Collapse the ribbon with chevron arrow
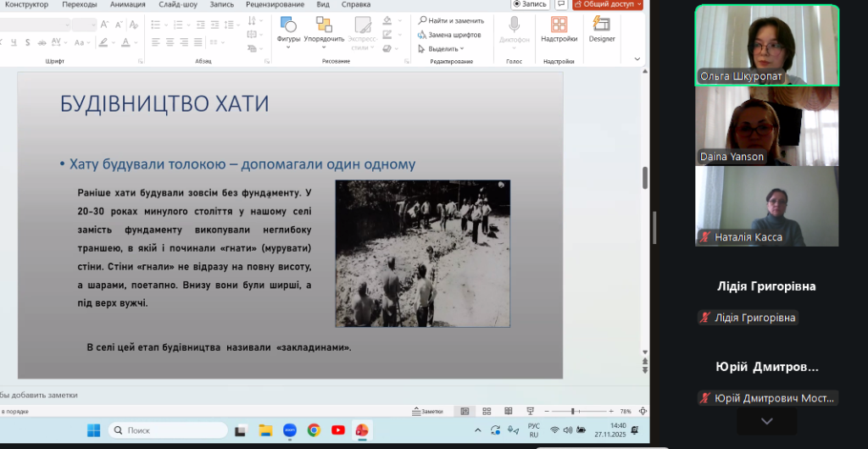The height and width of the screenshot is (449, 868). click(637, 58)
